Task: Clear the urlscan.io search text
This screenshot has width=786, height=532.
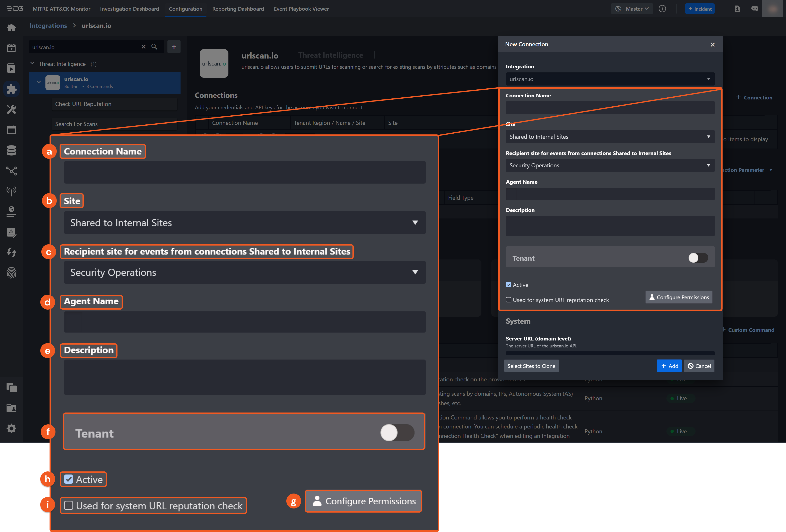Action: tap(143, 47)
